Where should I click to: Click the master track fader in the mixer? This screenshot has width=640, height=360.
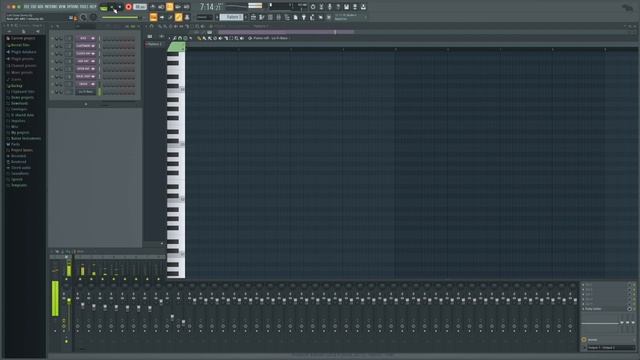(69, 301)
